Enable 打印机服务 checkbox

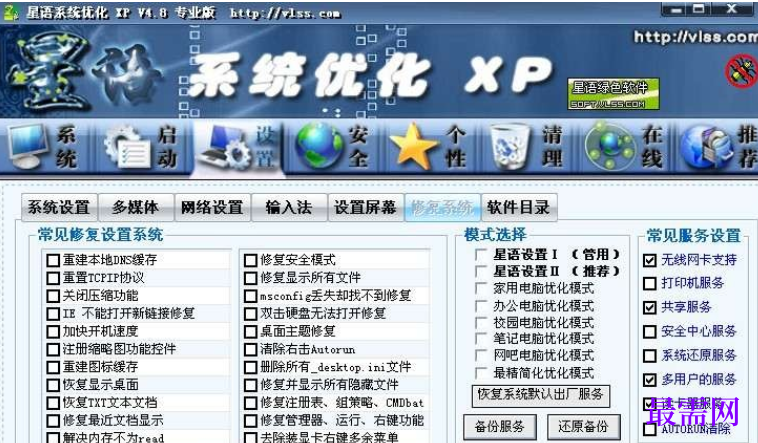[650, 283]
